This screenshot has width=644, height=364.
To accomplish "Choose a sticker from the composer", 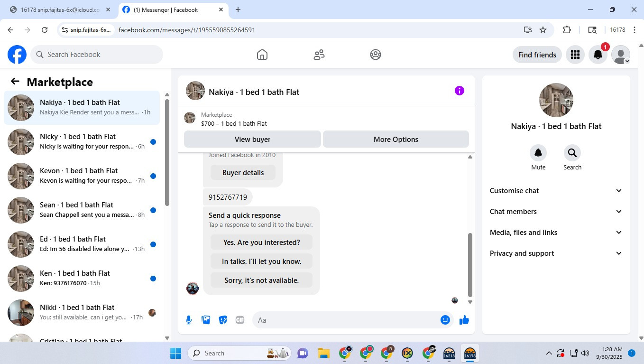I will [223, 320].
